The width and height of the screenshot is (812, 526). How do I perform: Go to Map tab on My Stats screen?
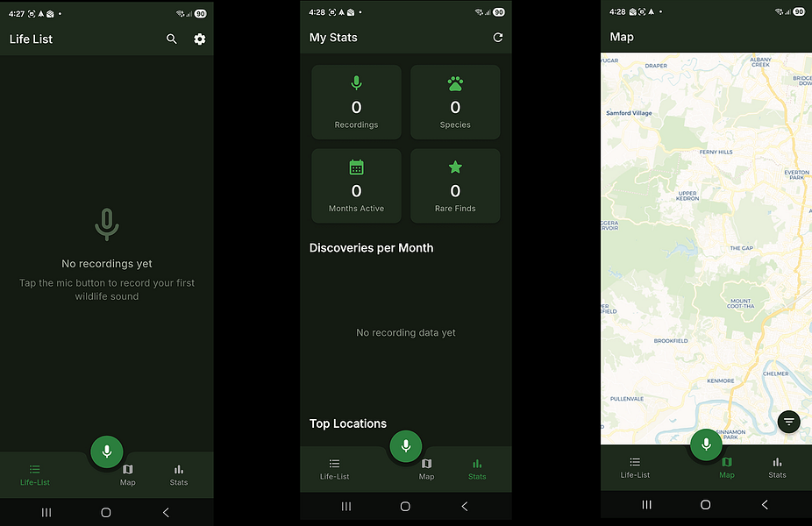(426, 470)
